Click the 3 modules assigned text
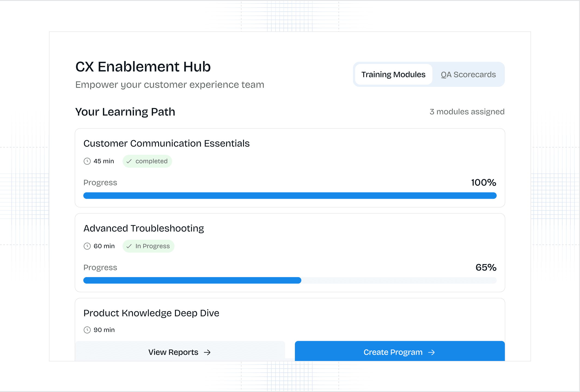580x392 pixels. pyautogui.click(x=467, y=112)
